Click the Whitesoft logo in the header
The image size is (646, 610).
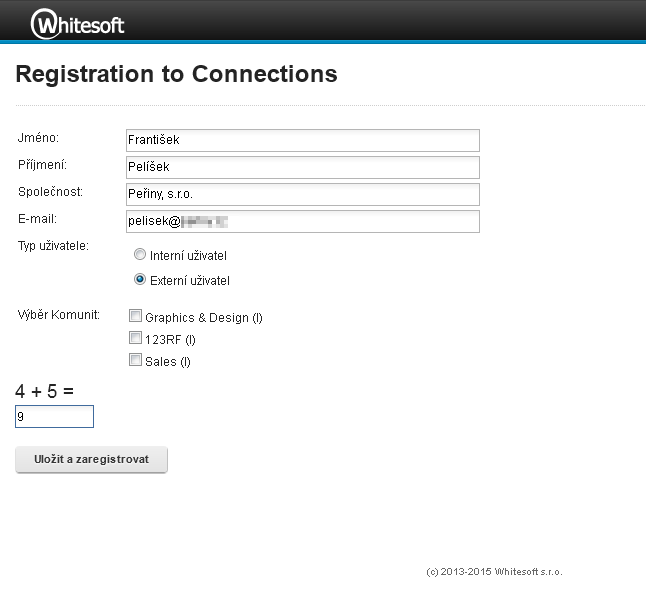(x=78, y=22)
